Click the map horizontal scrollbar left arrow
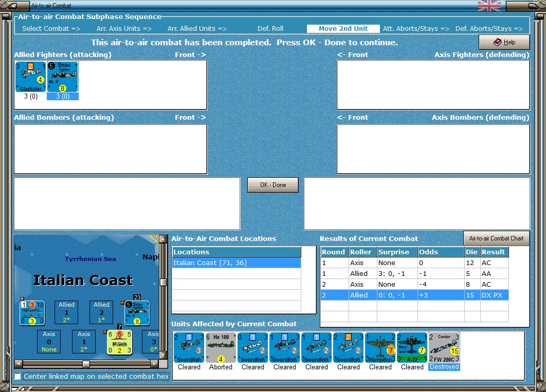This screenshot has height=392, width=546. [19, 364]
